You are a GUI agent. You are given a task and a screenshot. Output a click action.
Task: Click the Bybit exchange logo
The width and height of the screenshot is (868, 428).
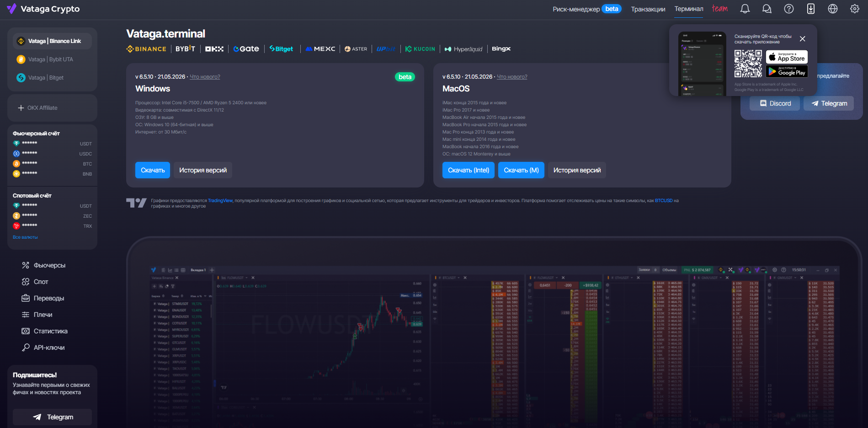pyautogui.click(x=185, y=49)
